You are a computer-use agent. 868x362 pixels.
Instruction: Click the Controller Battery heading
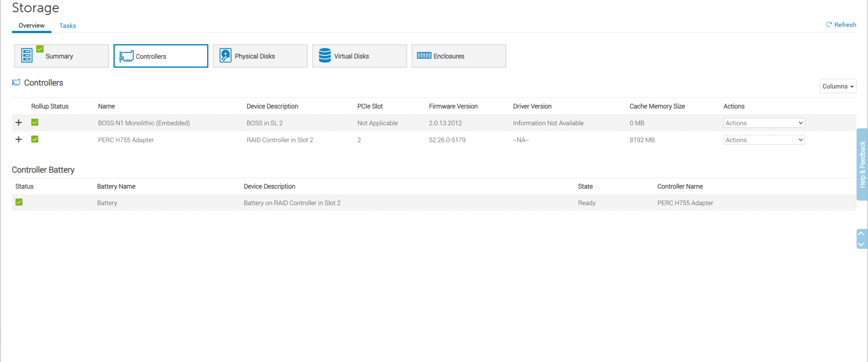43,170
